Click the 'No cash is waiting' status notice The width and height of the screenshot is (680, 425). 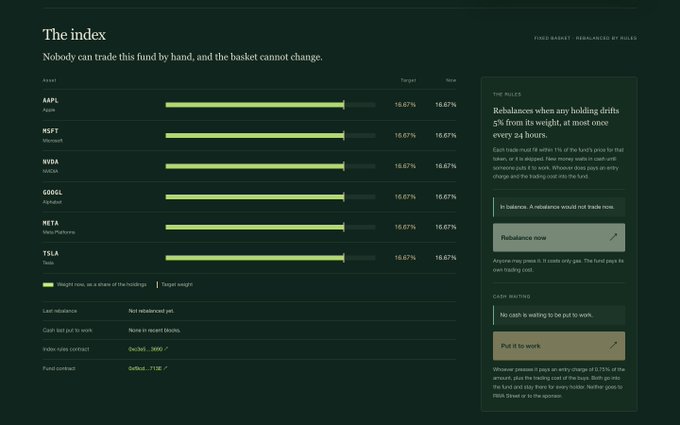pos(559,315)
